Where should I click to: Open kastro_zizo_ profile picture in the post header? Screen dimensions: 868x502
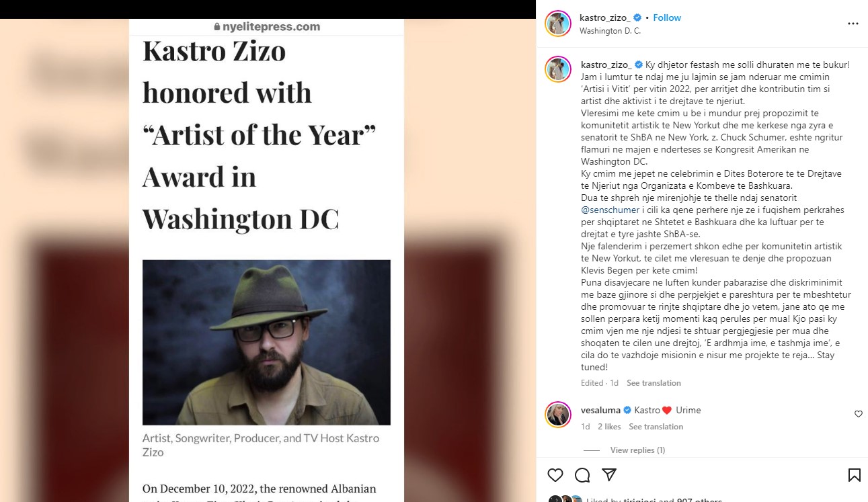tap(558, 24)
